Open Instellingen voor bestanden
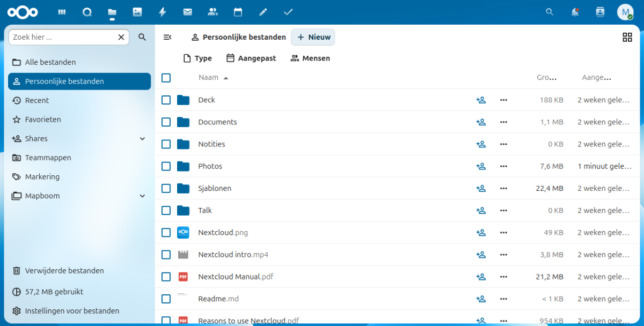Image resolution: width=644 pixels, height=326 pixels. point(72,311)
